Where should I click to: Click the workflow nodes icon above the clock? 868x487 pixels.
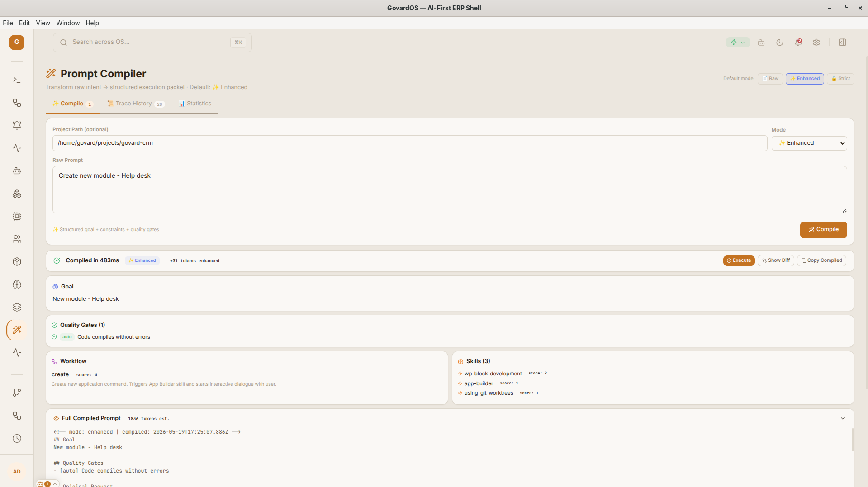pyautogui.click(x=17, y=416)
